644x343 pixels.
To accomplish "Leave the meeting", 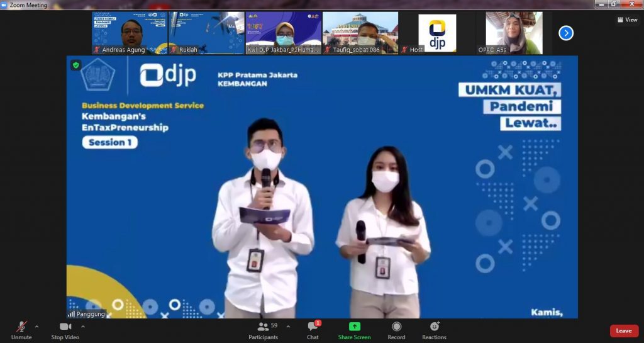I will click(624, 330).
